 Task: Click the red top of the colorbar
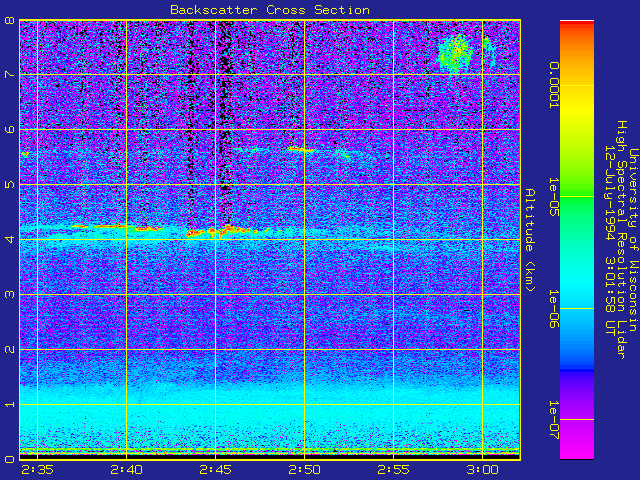577,25
